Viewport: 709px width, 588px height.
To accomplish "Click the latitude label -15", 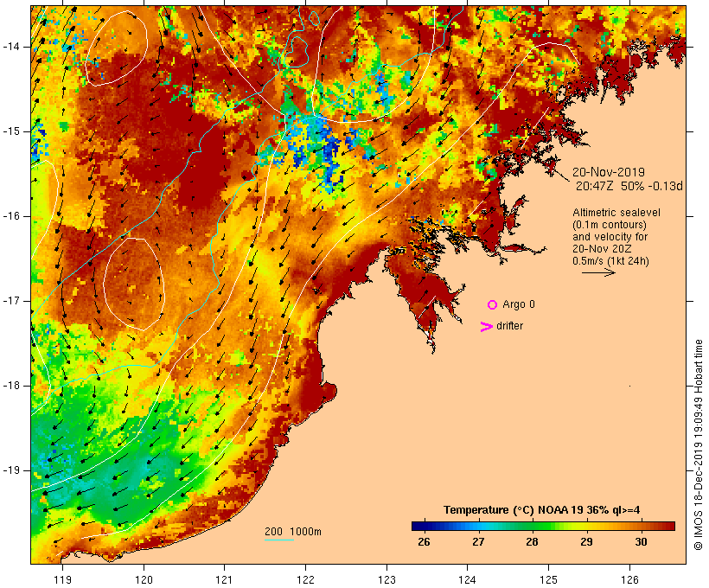I will pos(11,131).
